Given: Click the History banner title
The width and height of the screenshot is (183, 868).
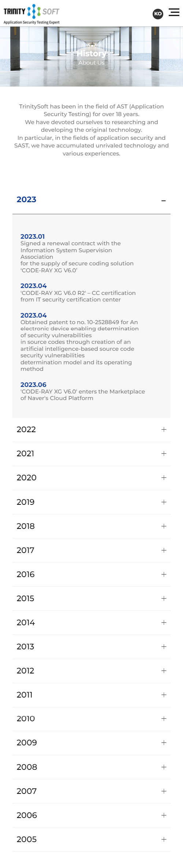Looking at the screenshot, I should click(x=91, y=53).
